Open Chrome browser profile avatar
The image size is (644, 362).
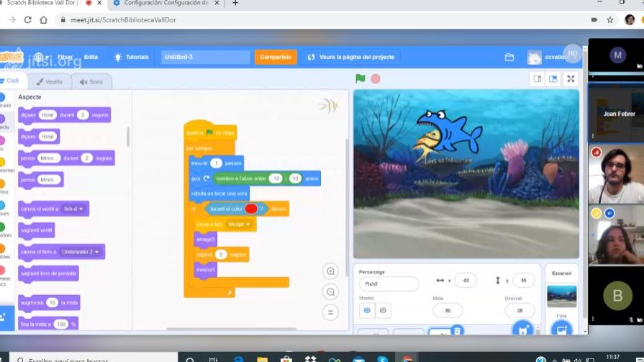630,19
